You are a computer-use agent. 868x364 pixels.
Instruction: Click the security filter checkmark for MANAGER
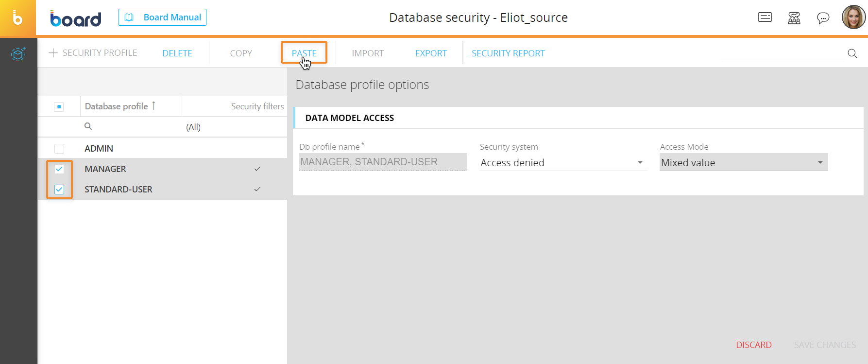pos(257,169)
